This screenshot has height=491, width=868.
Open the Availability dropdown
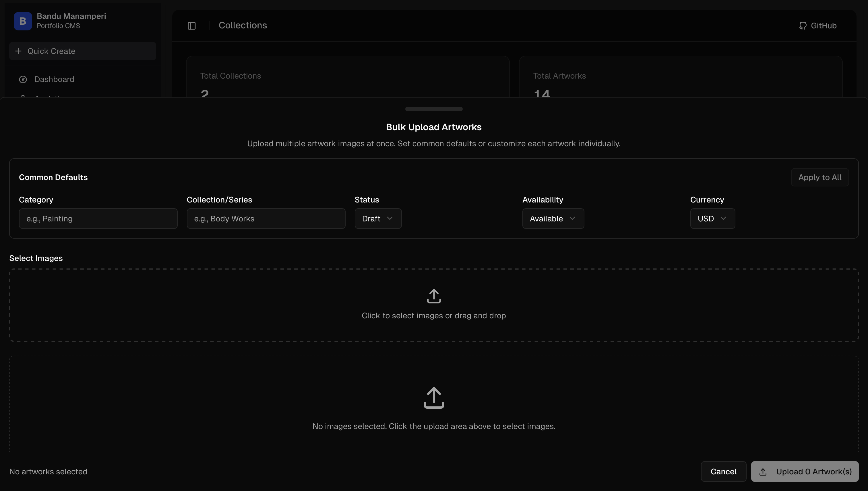(553, 219)
